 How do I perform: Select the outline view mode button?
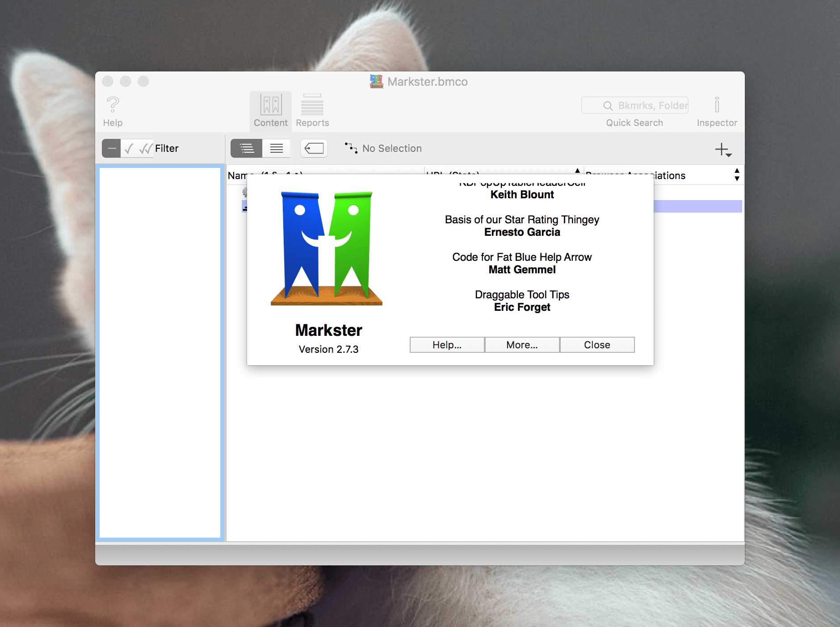click(x=247, y=148)
